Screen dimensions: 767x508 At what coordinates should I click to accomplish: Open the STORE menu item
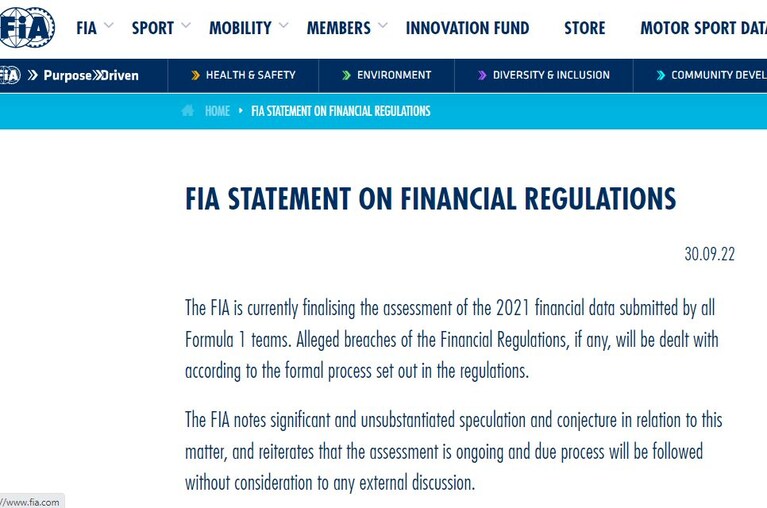click(x=585, y=28)
